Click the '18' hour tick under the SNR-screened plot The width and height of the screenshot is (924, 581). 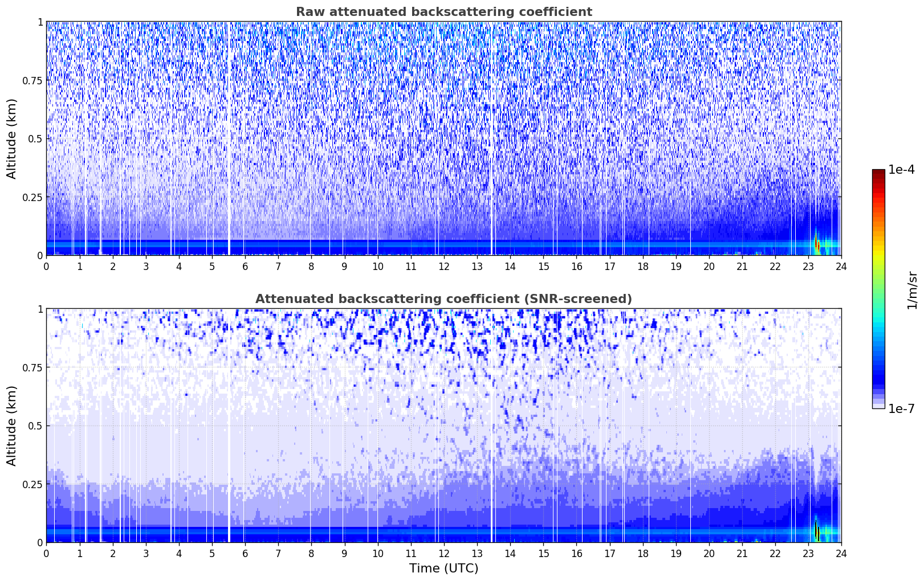(x=642, y=553)
